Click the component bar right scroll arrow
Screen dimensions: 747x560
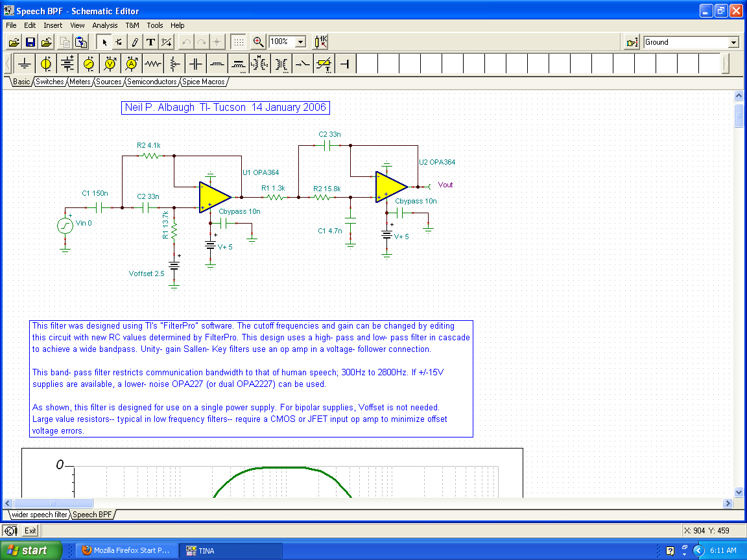[726, 64]
